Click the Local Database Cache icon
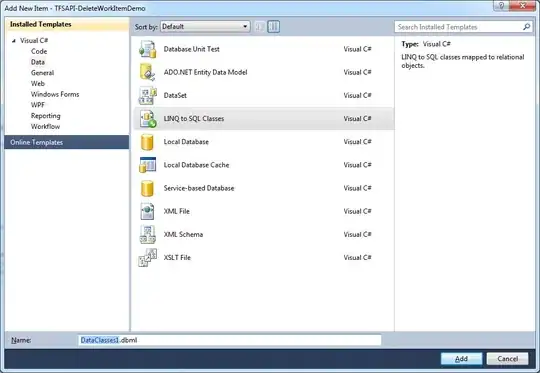This screenshot has height=373, width=540. tap(148, 165)
